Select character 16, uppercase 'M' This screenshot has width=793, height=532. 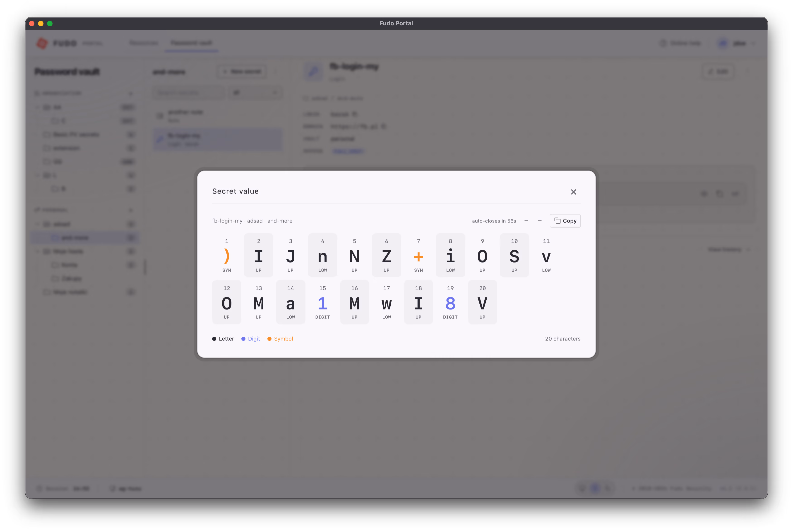tap(355, 302)
